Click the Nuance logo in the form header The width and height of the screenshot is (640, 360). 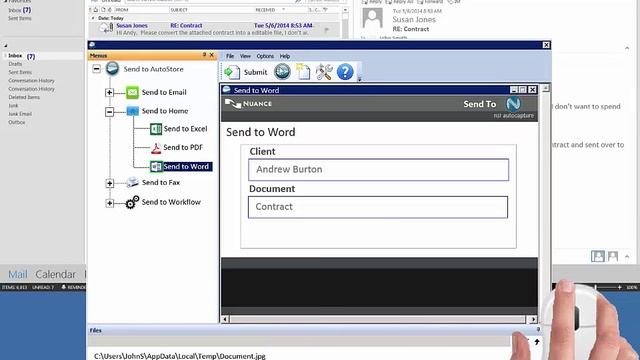click(249, 104)
